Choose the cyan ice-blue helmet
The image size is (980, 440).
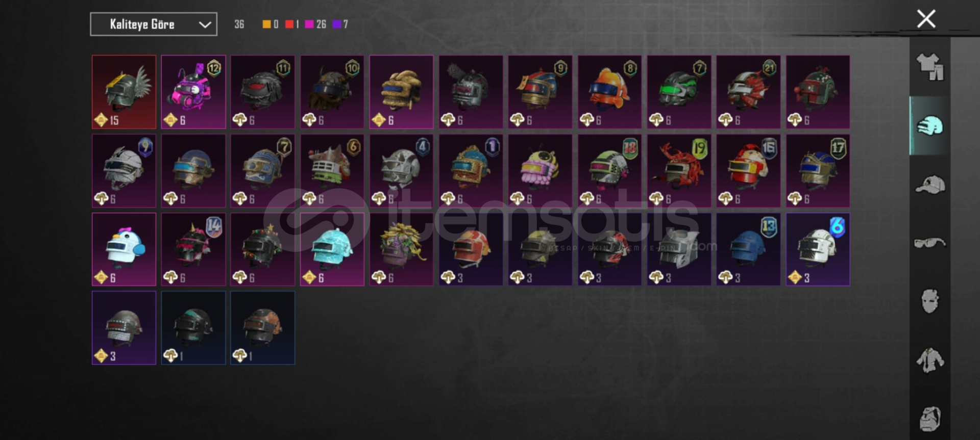pyautogui.click(x=332, y=249)
